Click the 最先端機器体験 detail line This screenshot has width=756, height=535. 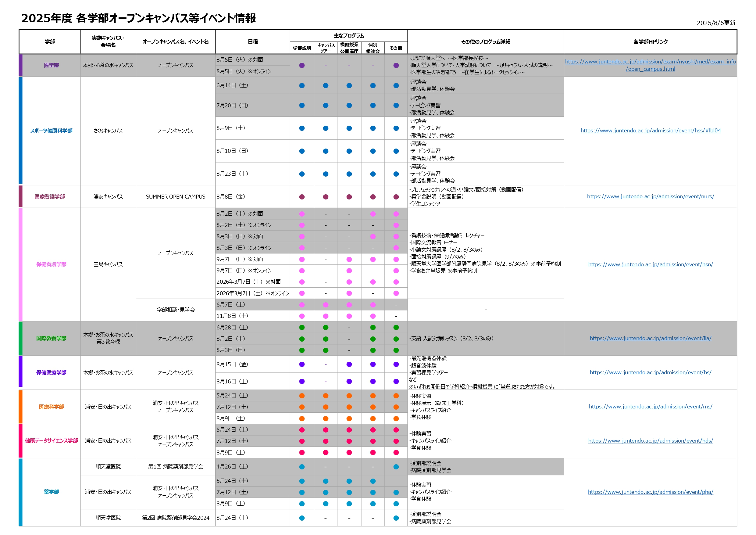coord(428,358)
